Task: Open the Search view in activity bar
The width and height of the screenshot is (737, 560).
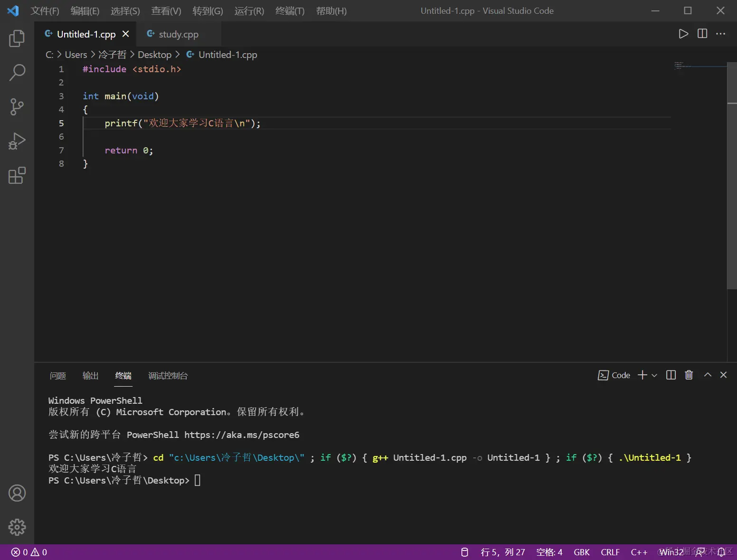Action: coord(17,73)
